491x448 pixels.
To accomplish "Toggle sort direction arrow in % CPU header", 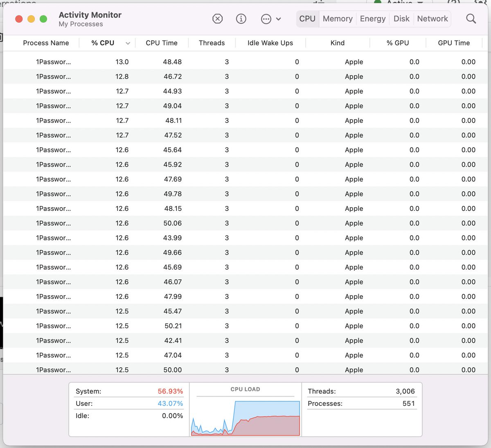I will 128,43.
